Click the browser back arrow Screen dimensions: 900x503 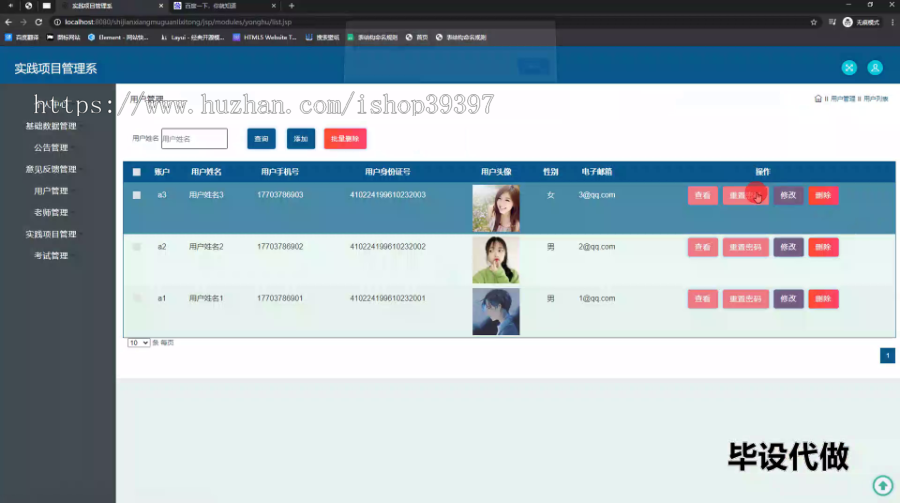tap(8, 22)
